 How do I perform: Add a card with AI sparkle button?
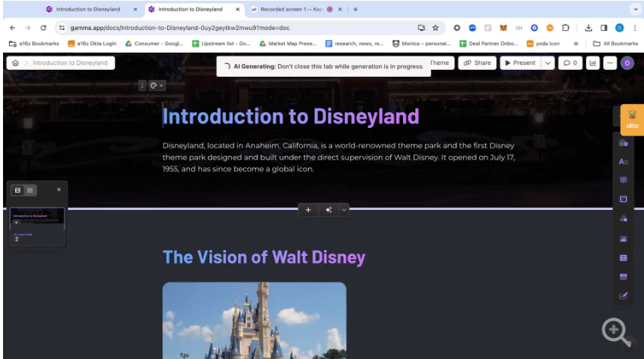coord(328,210)
